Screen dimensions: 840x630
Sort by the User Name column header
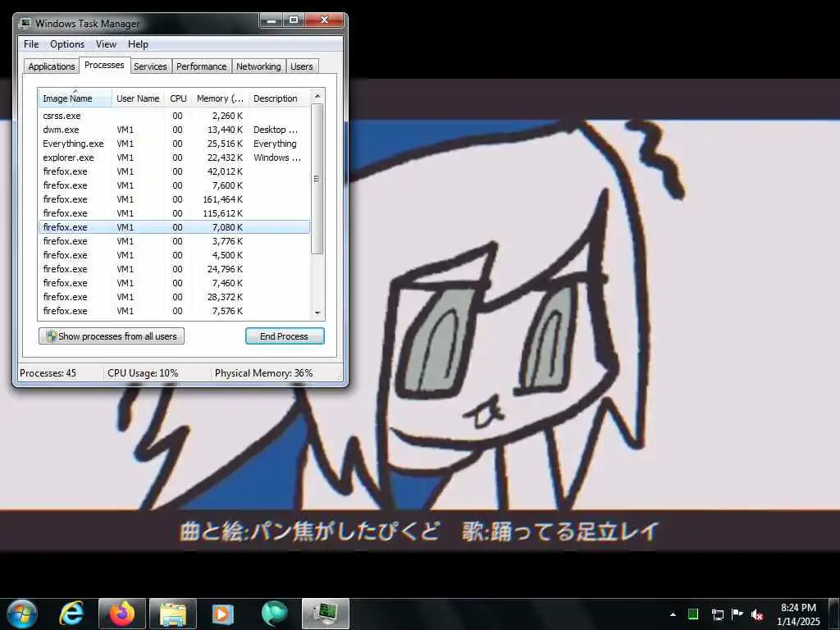tap(138, 98)
